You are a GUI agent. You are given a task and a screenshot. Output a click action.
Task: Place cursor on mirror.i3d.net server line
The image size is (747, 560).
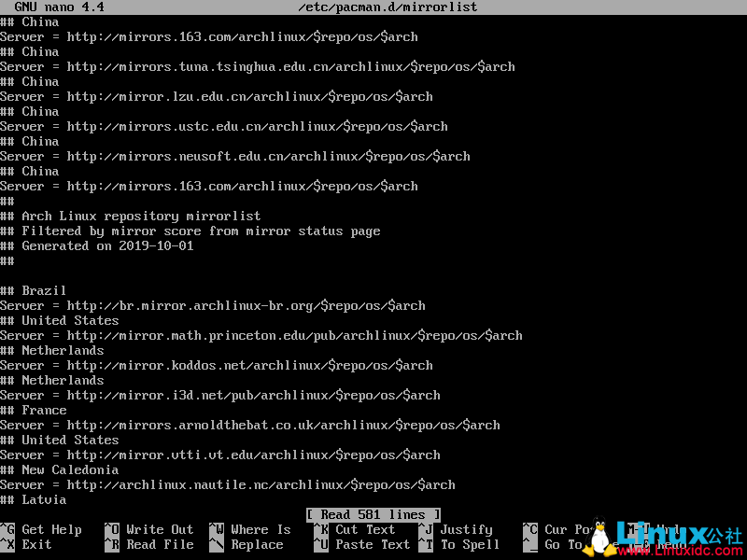pyautogui.click(x=220, y=395)
